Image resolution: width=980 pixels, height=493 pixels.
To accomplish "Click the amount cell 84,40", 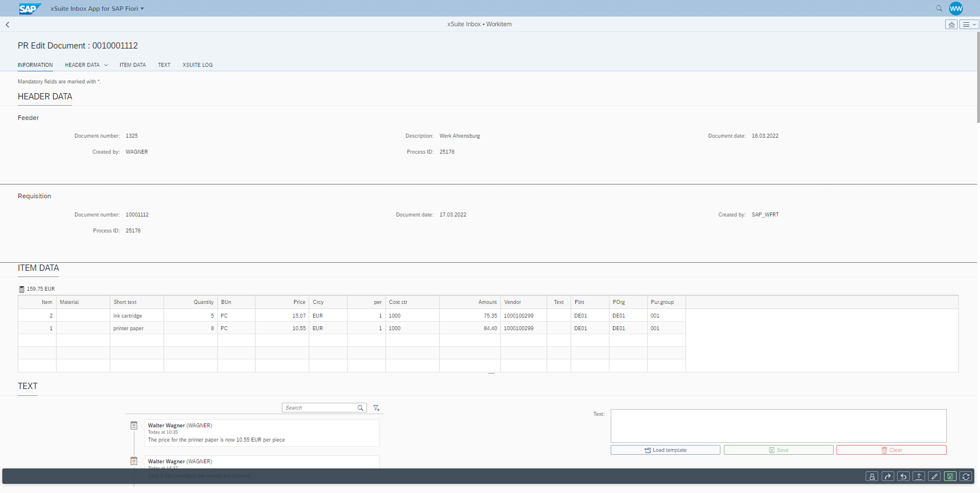I will tap(470, 328).
